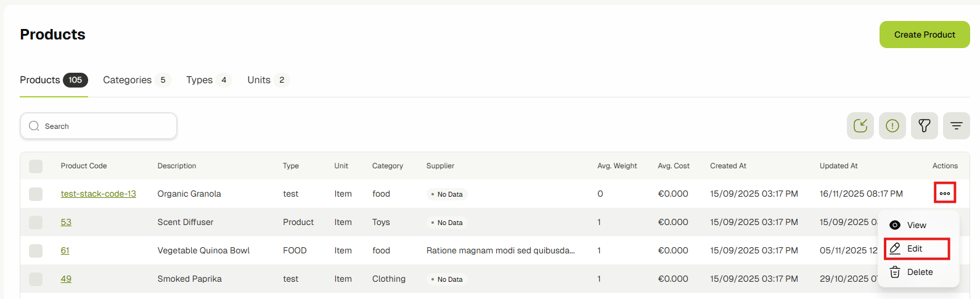This screenshot has height=299, width=980.
Task: Tick the Vegetable Quinoa Bowl row checkbox
Action: [36, 250]
